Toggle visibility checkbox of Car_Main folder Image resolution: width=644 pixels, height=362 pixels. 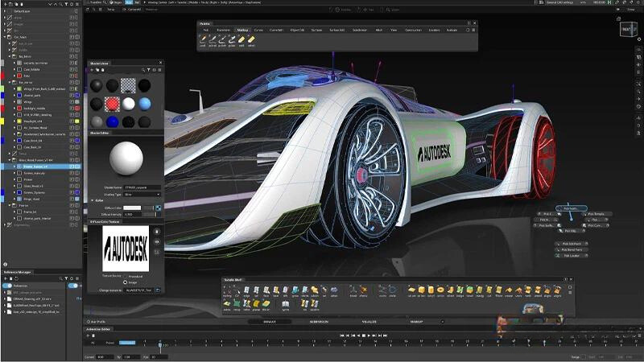click(72, 37)
